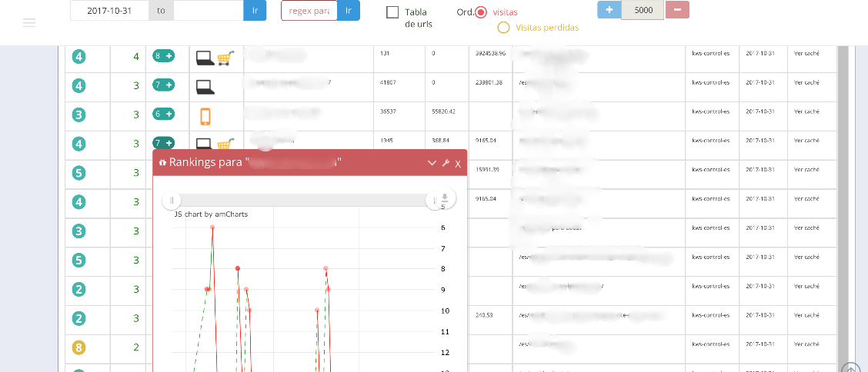
Task: Click the dark red chart point at rank 8
Action: 238,268
